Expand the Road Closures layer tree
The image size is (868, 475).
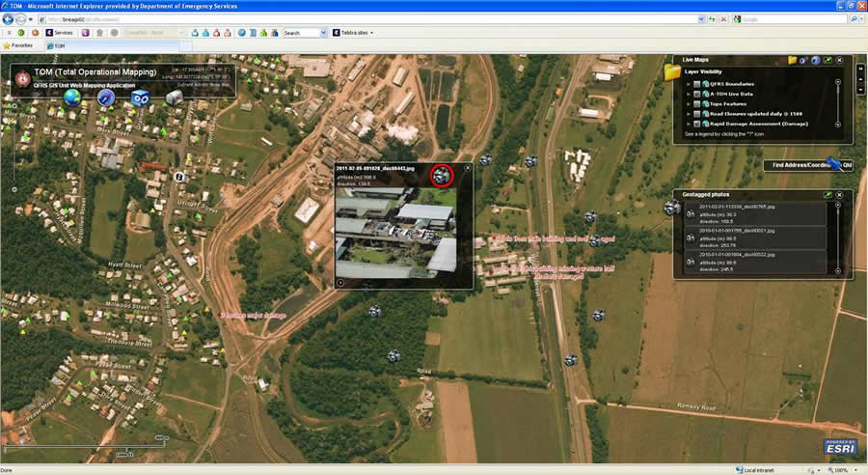point(689,114)
